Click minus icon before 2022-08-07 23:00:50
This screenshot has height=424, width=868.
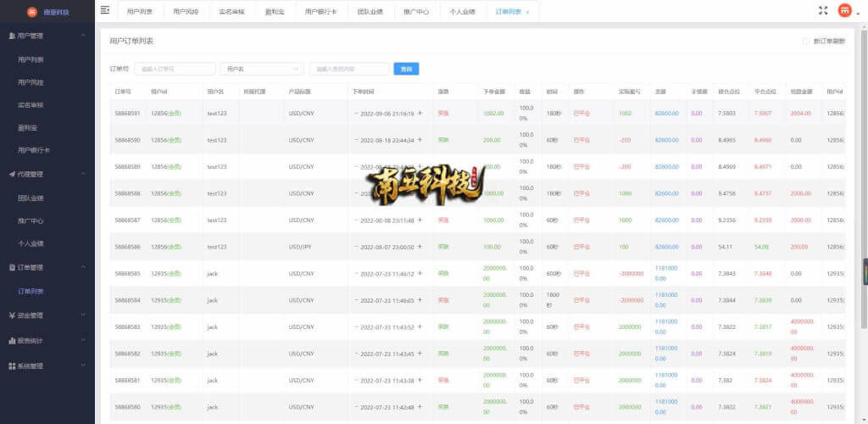pyautogui.click(x=356, y=246)
